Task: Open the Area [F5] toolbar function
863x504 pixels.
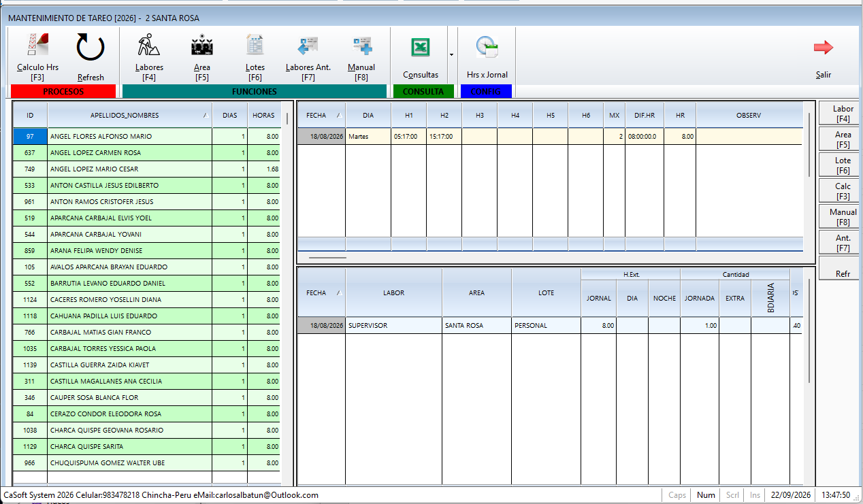Action: click(202, 56)
